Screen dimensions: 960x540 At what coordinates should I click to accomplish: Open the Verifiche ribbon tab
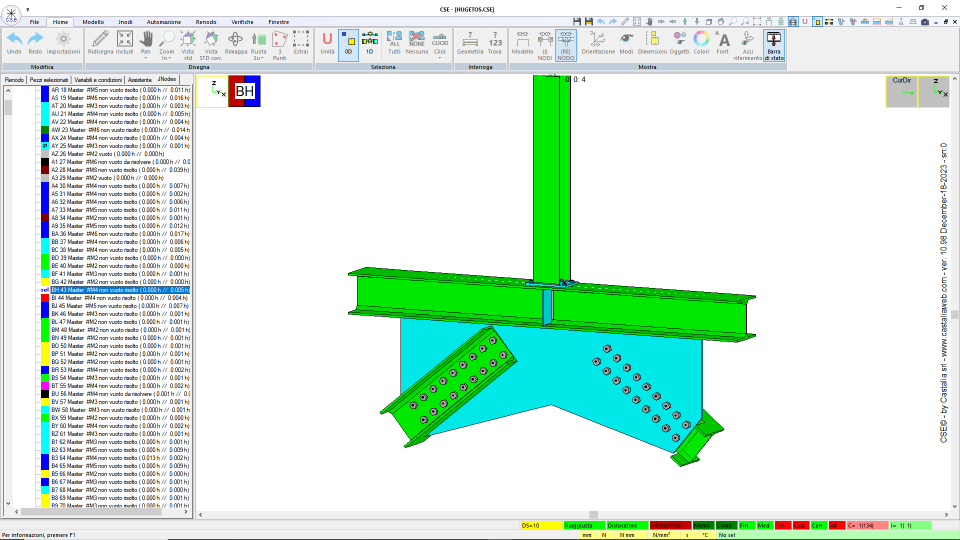(x=242, y=22)
